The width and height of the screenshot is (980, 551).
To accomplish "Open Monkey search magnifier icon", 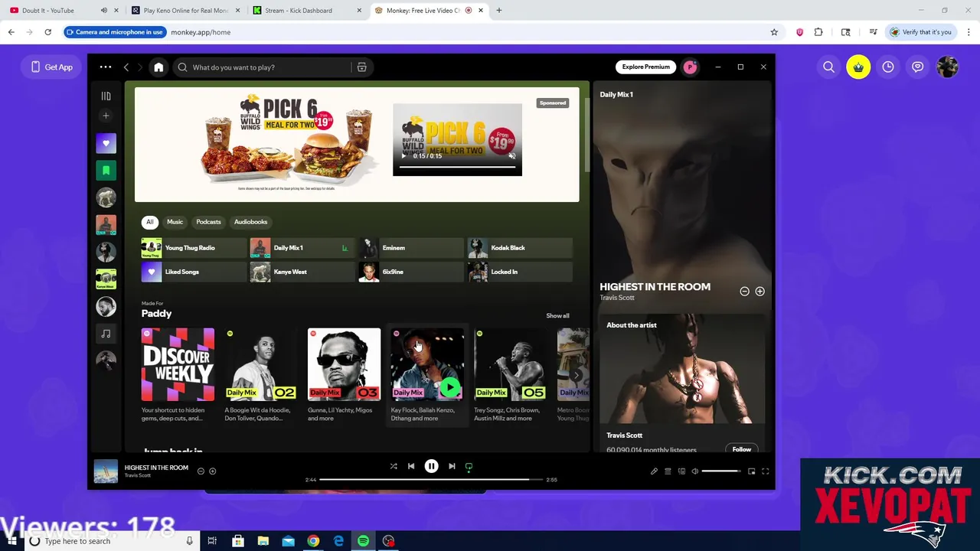I will coord(828,67).
